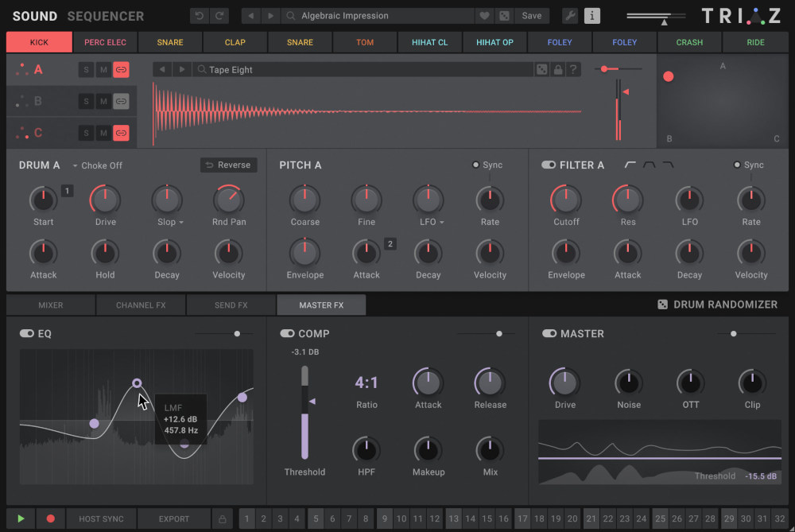Toggle the COMP module off
Image resolution: width=795 pixels, height=532 pixels.
(x=288, y=334)
